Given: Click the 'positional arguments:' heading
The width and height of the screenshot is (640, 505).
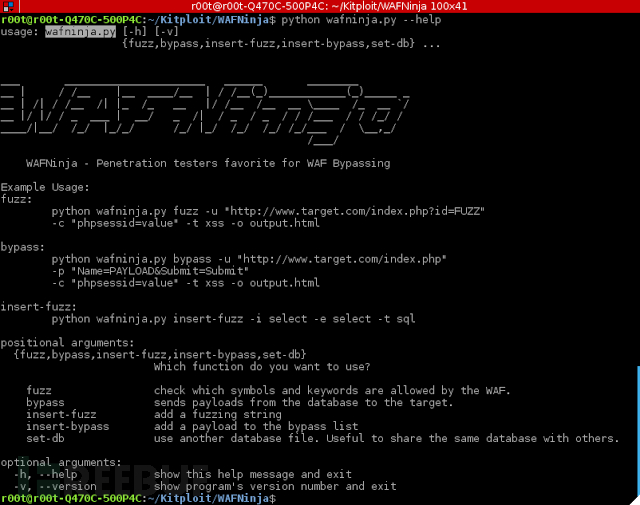Looking at the screenshot, I should [67, 343].
